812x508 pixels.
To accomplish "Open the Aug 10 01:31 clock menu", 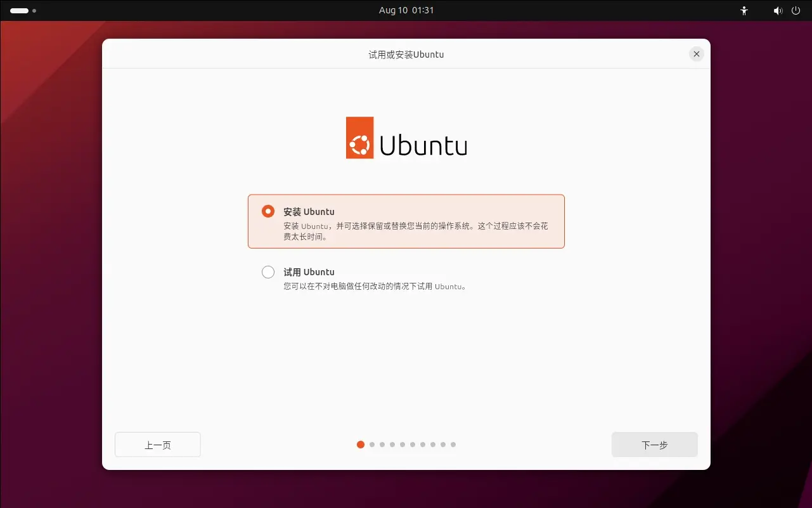I will (406, 10).
